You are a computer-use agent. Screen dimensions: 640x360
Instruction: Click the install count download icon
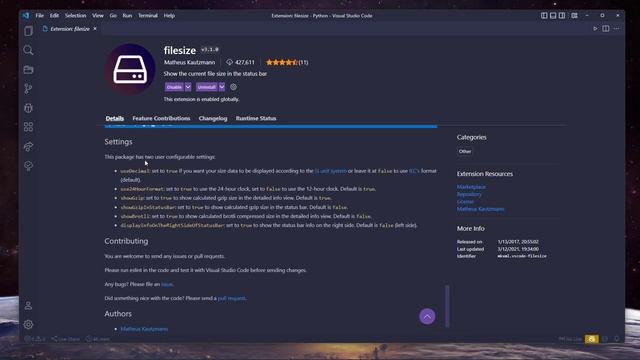pos(229,62)
